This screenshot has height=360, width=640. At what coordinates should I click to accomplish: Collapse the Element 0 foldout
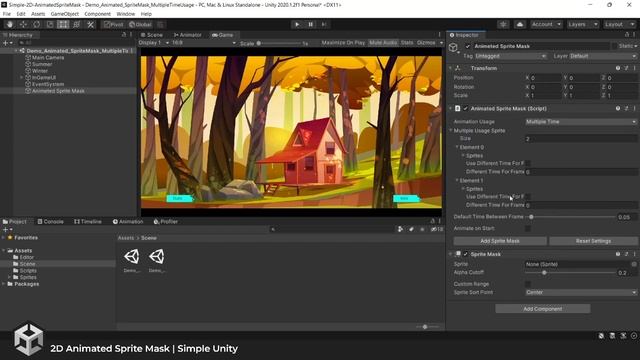(457, 147)
